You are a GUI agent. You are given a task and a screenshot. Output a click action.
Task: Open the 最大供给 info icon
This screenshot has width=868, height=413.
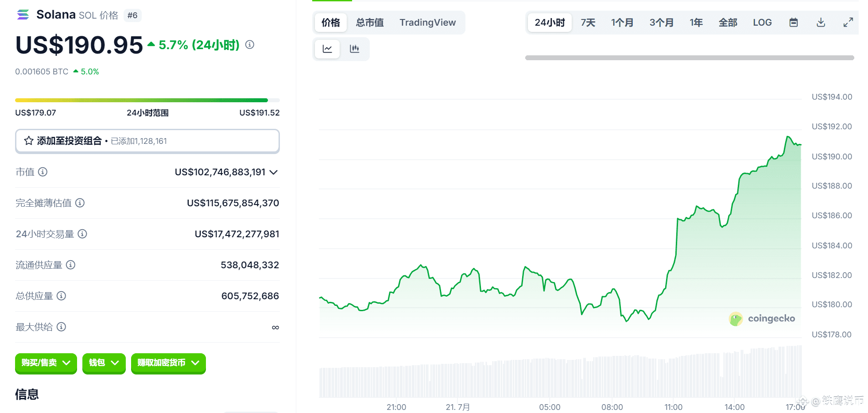pos(61,327)
